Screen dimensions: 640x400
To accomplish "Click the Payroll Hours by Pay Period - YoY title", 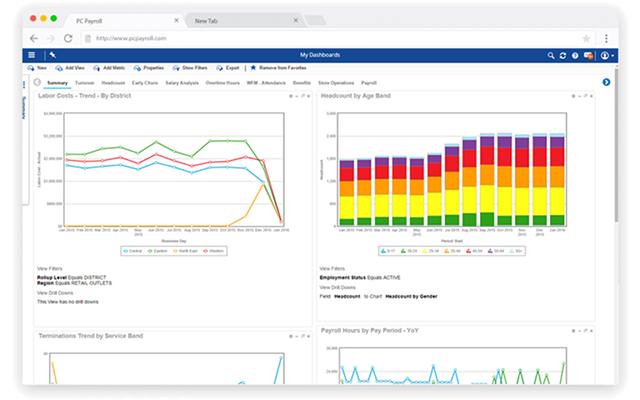I will click(369, 331).
